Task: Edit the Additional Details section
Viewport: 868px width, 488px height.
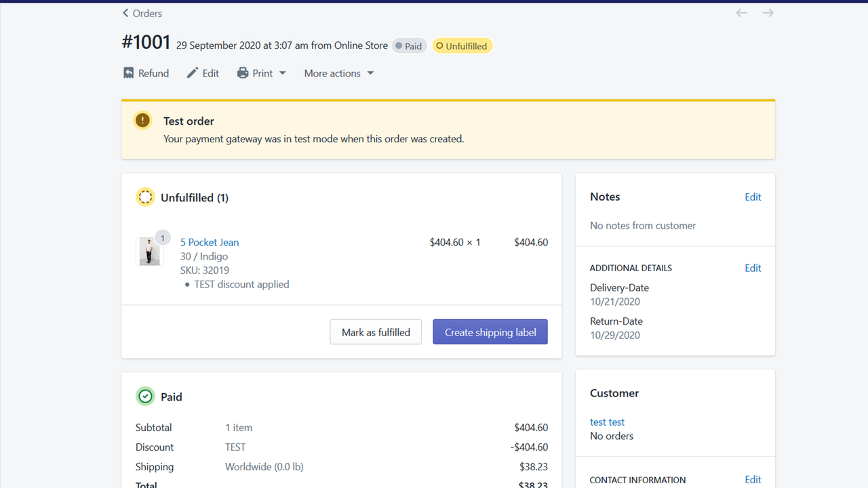Action: tap(753, 268)
